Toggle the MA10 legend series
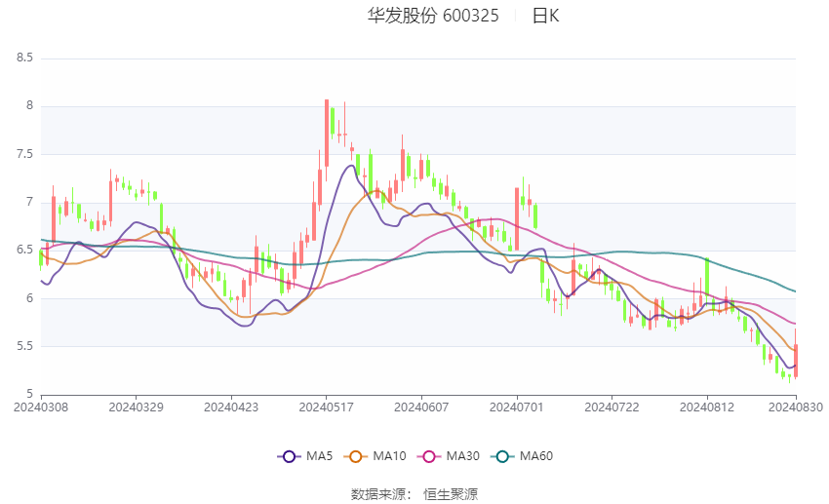Image resolution: width=829 pixels, height=504 pixels. point(375,456)
